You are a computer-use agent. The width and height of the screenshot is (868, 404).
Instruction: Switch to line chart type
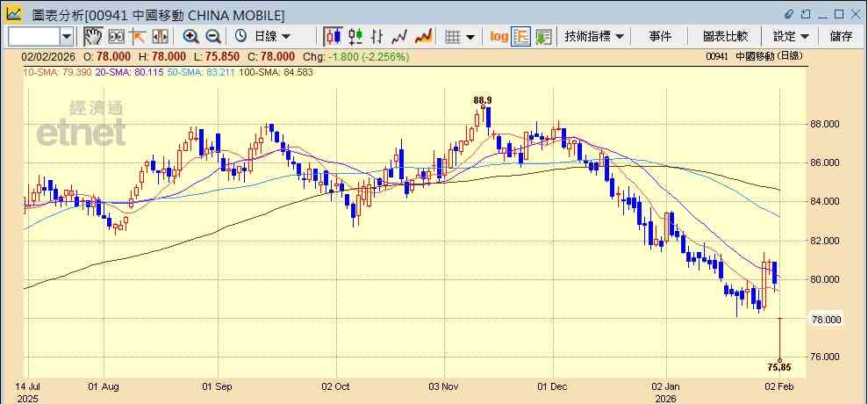(x=399, y=37)
